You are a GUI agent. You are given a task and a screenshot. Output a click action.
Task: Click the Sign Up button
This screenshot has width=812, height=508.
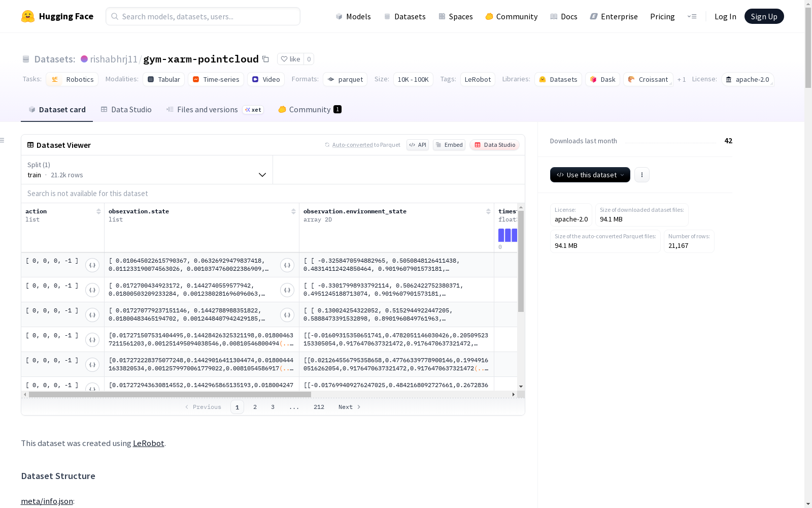click(764, 16)
